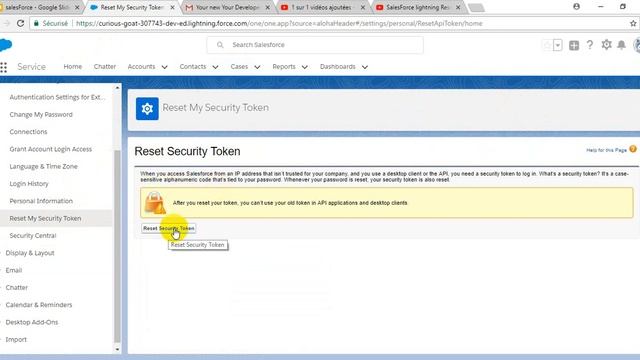The width and height of the screenshot is (640, 360).
Task: Click the blue gear page icon
Action: 147,109
